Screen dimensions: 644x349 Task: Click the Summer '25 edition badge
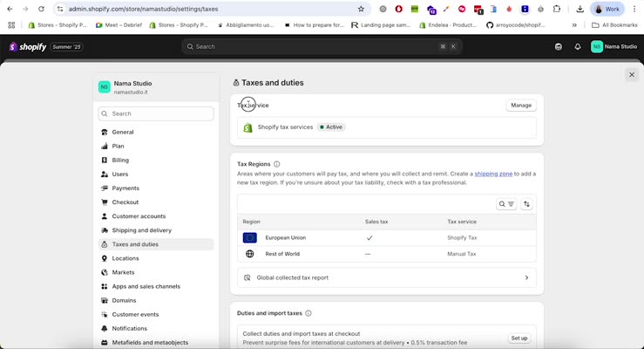point(66,47)
